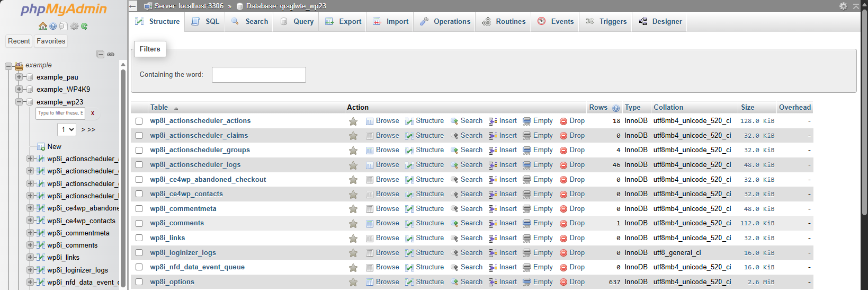The width and height of the screenshot is (868, 290).
Task: Reload navigation panel green refresh icon
Action: (x=84, y=26)
